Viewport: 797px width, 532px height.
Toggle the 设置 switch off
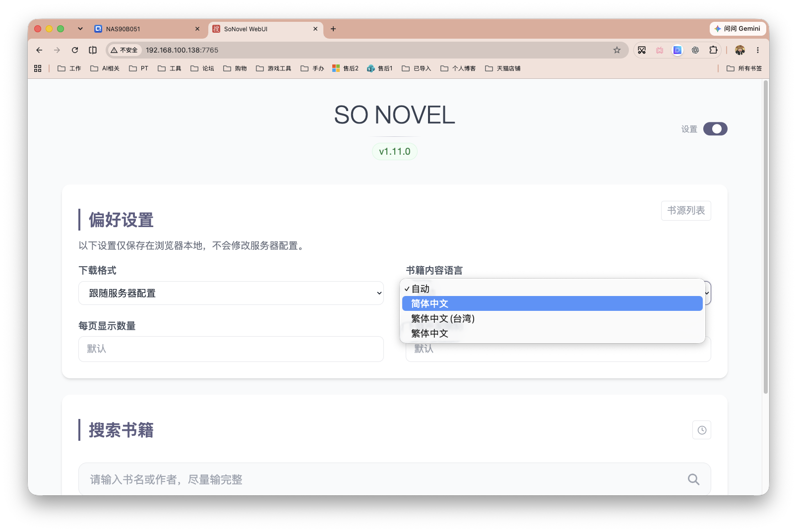pos(715,129)
